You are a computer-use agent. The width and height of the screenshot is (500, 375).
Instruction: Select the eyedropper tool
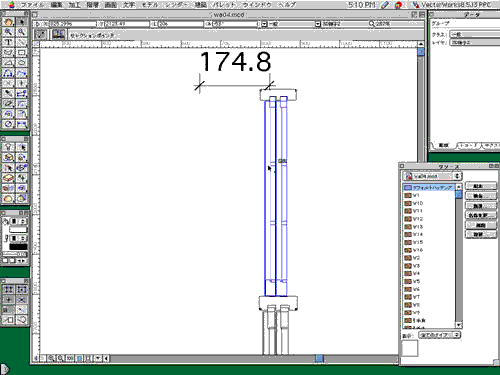[x=8, y=94]
